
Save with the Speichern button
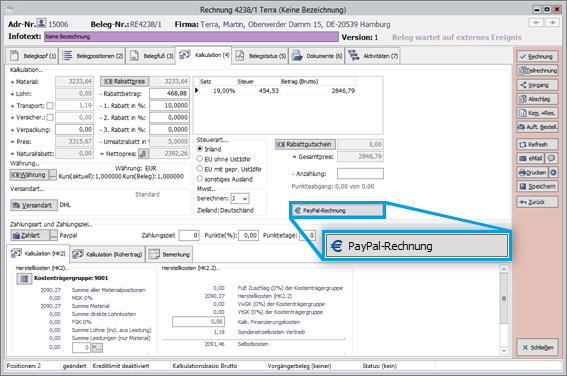pos(537,187)
